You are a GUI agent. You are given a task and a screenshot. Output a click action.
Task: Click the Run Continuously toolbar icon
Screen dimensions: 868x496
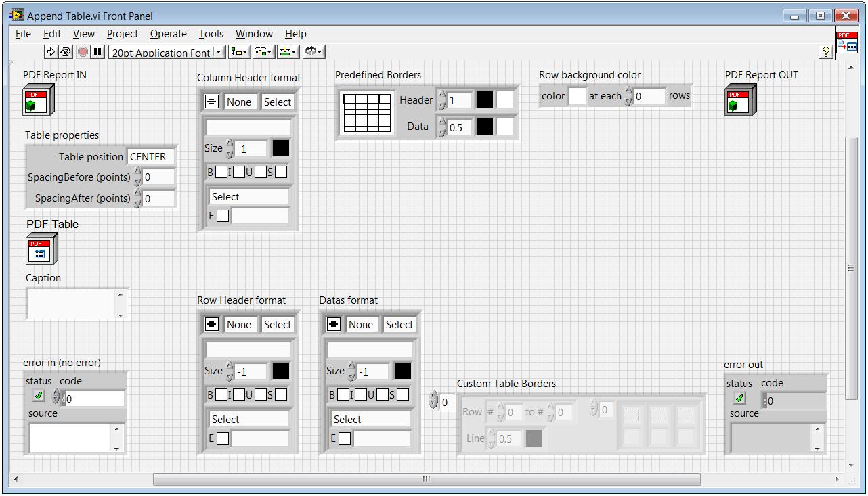pyautogui.click(x=66, y=51)
